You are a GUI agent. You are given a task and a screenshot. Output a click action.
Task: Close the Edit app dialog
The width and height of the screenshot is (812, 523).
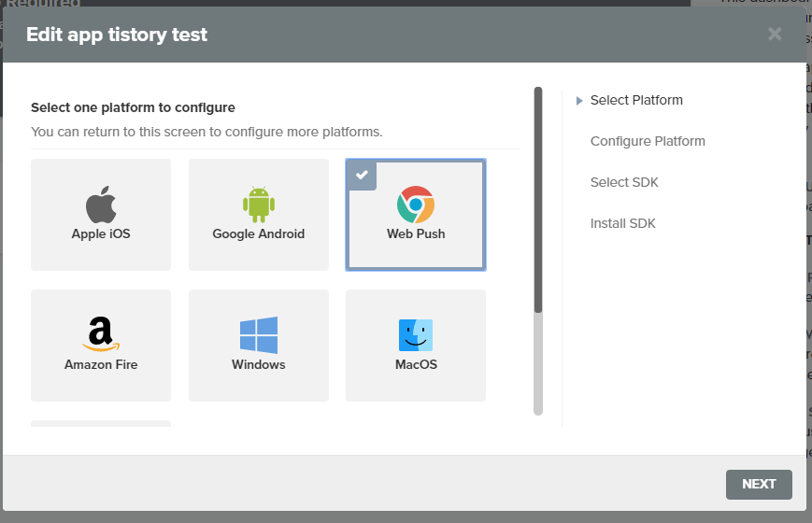775,35
